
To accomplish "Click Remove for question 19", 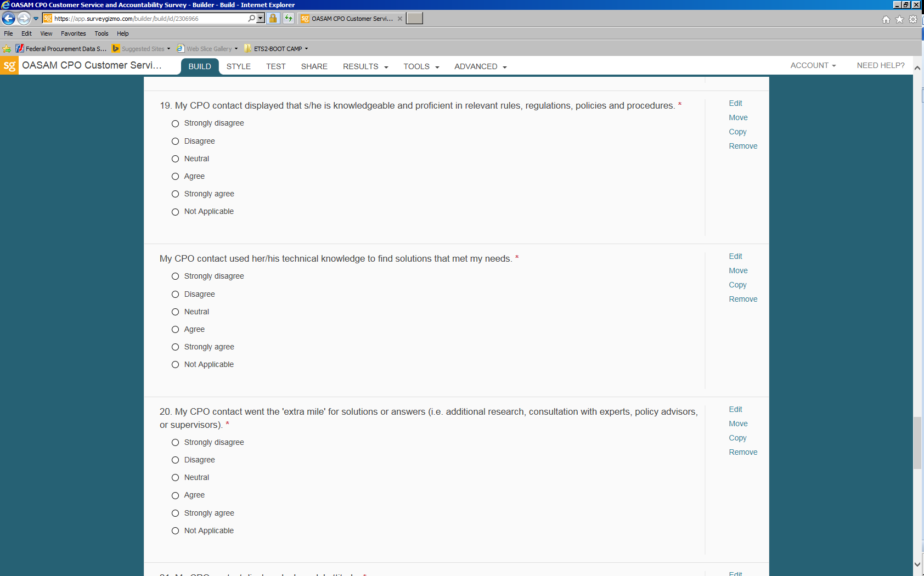I will coord(743,146).
